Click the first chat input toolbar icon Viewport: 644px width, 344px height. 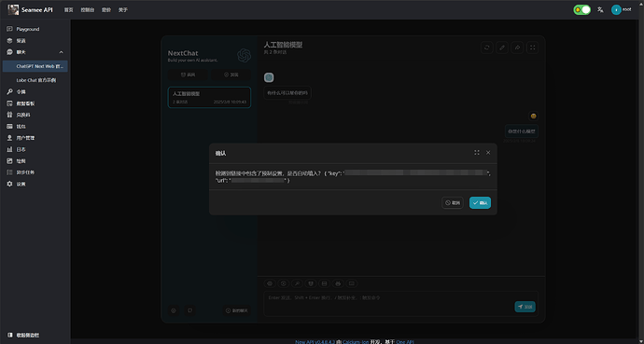pyautogui.click(x=270, y=283)
